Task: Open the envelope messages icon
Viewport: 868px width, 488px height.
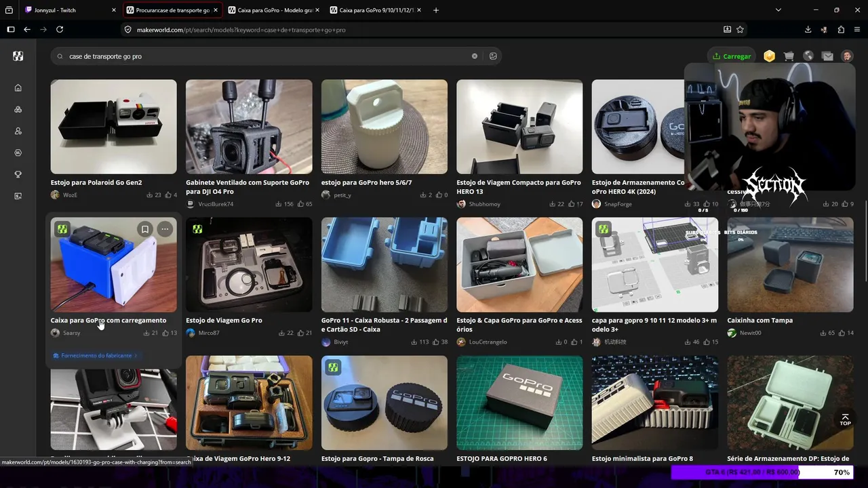Action: pos(827,56)
